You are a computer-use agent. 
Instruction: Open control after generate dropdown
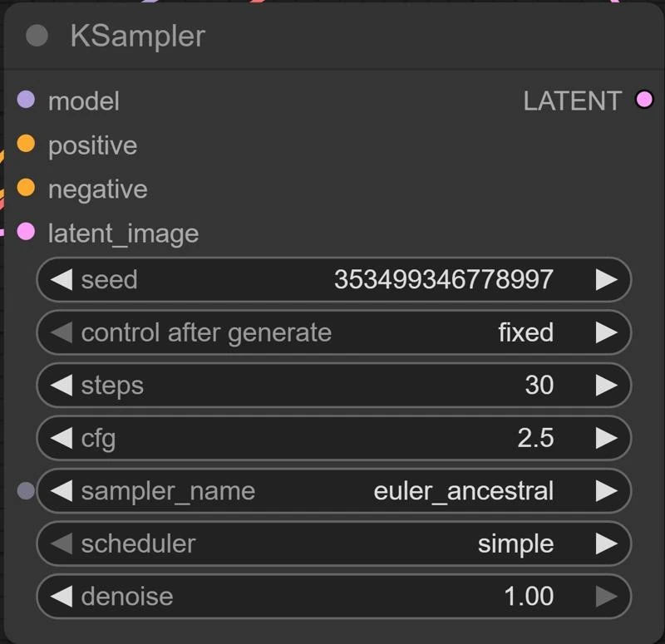332,332
